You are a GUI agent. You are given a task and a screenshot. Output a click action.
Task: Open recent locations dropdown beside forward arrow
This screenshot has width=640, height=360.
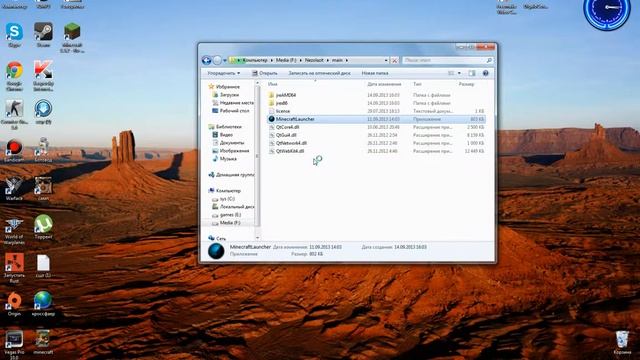225,61
